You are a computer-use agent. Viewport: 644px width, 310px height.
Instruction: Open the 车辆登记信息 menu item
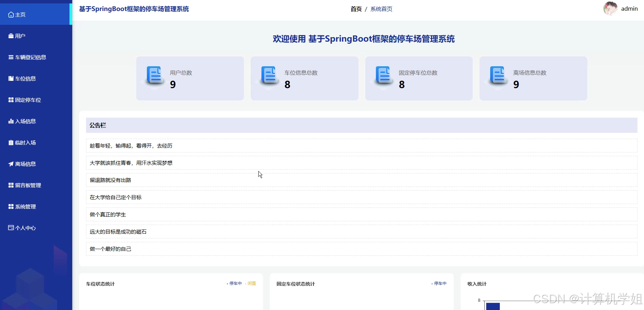tap(36, 57)
